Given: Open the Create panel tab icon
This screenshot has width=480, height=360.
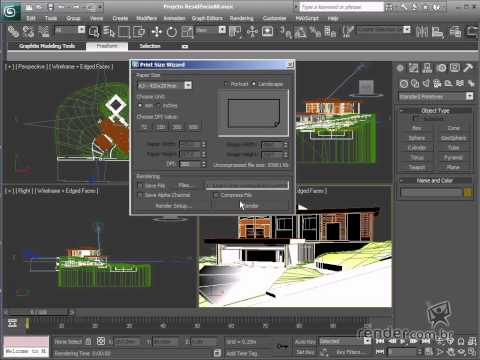Looking at the screenshot, I should (x=400, y=68).
